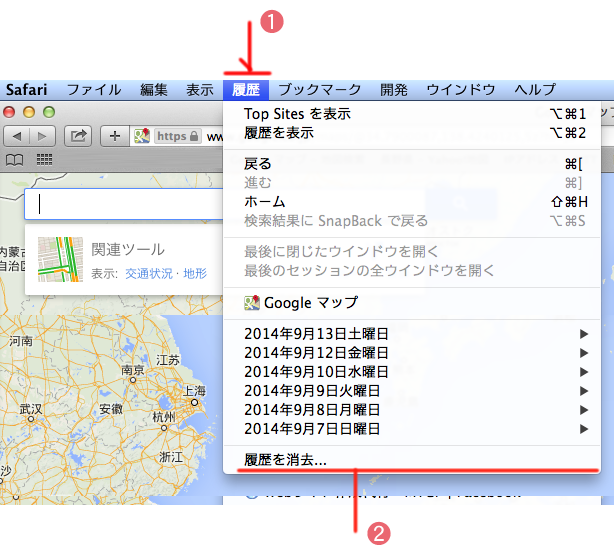614x556 pixels.
Task: Click the yellow minimize window button
Action: pyautogui.click(x=29, y=112)
